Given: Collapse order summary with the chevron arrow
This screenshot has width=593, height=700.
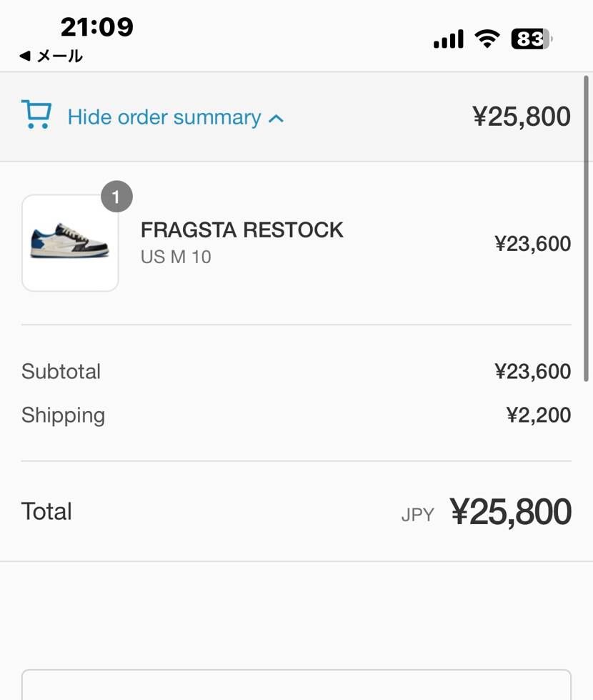Looking at the screenshot, I should pyautogui.click(x=276, y=118).
